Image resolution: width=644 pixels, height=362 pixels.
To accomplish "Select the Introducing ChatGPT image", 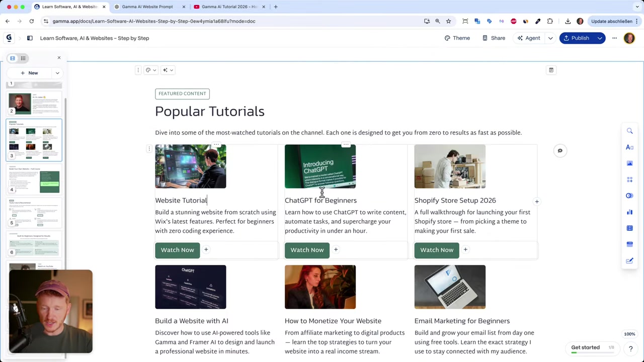I will (320, 166).
